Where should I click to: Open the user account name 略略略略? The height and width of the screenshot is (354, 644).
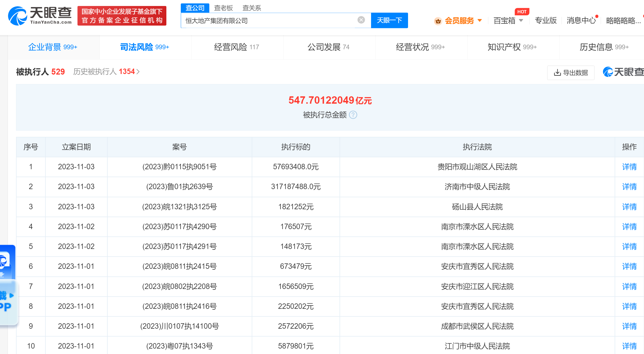pos(623,21)
